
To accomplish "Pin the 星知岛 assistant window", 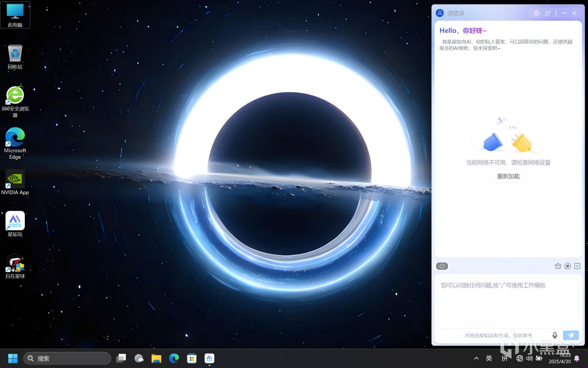I will 548,13.
